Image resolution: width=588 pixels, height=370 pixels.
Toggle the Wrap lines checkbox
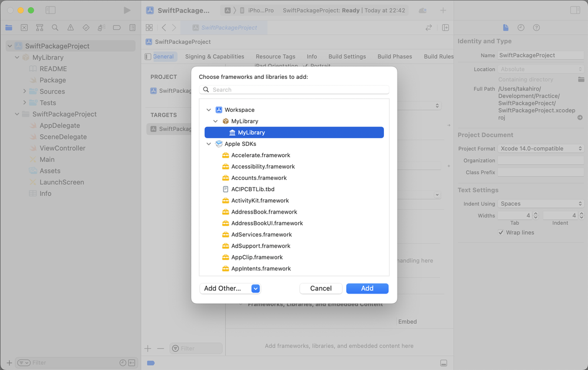coord(501,232)
